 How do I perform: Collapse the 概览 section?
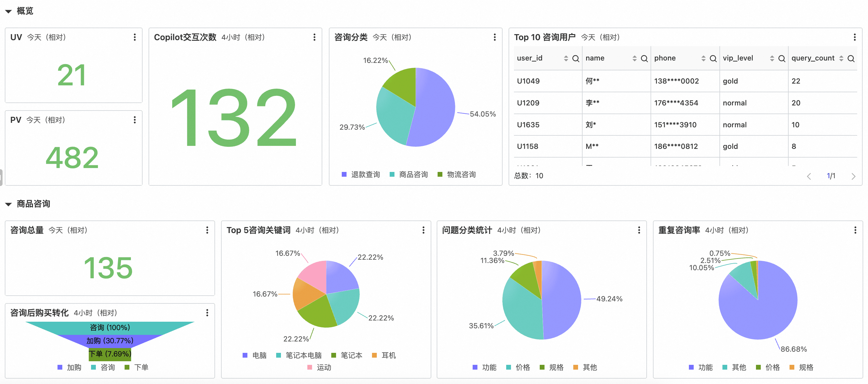(x=8, y=11)
